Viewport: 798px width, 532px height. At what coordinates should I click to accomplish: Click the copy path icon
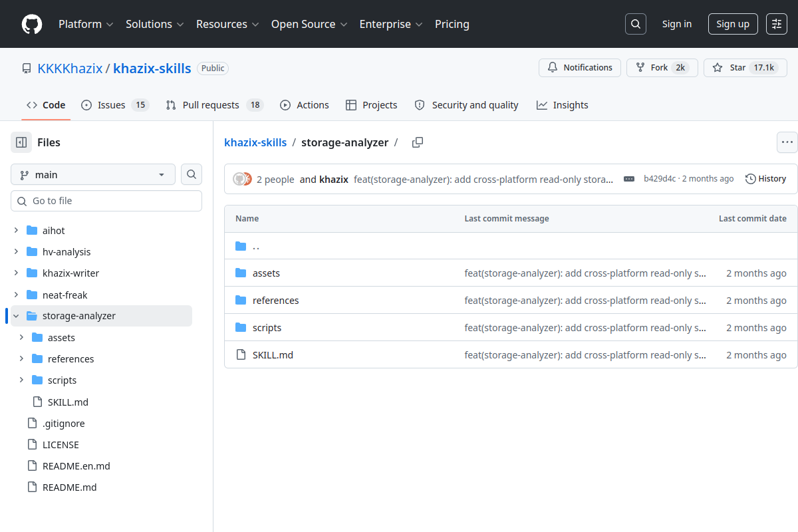pyautogui.click(x=418, y=142)
